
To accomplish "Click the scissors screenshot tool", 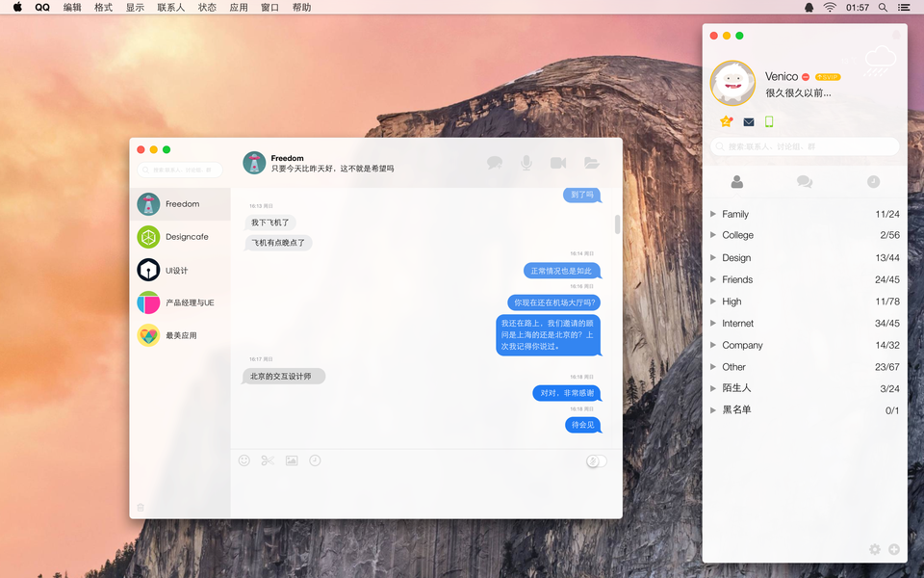I will pos(268,460).
